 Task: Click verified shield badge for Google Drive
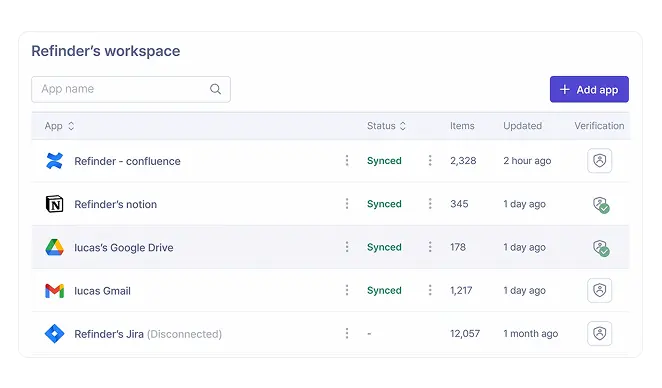click(601, 248)
